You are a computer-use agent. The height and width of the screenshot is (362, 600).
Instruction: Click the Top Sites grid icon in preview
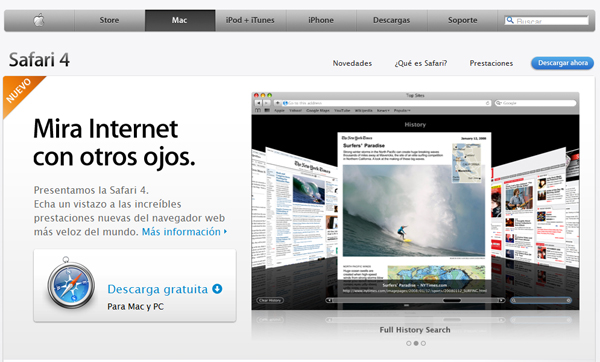click(x=267, y=110)
